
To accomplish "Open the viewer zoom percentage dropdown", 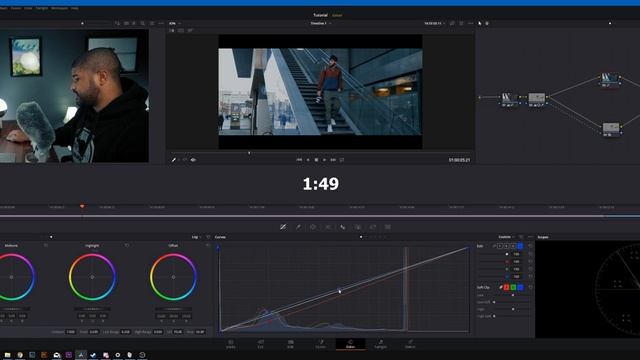I will click(175, 23).
